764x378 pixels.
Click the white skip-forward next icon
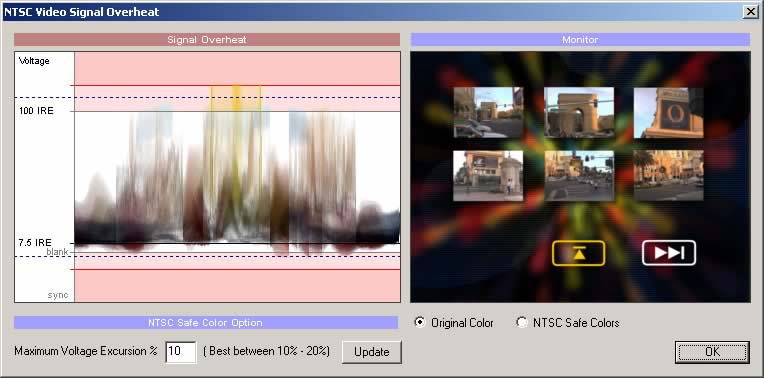[668, 253]
